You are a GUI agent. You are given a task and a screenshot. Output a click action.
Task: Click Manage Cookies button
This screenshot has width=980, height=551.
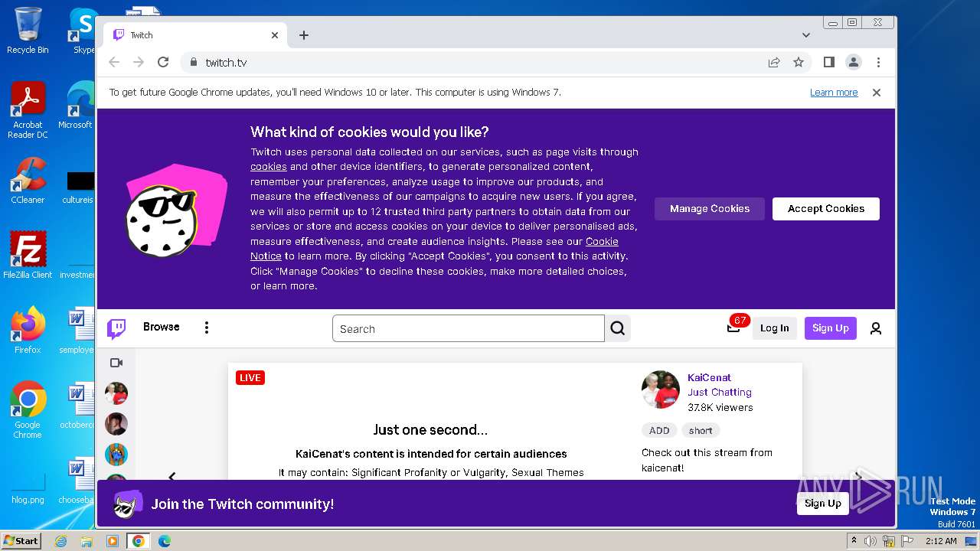(710, 209)
